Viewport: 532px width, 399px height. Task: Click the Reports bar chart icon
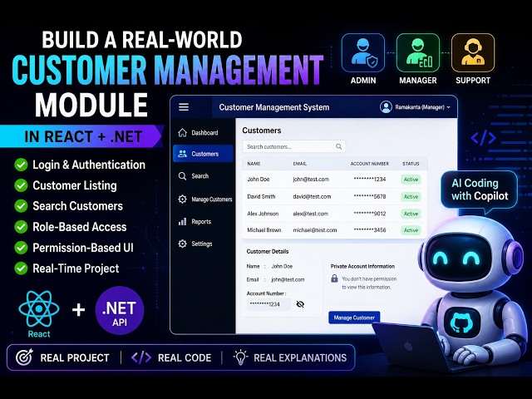point(183,222)
